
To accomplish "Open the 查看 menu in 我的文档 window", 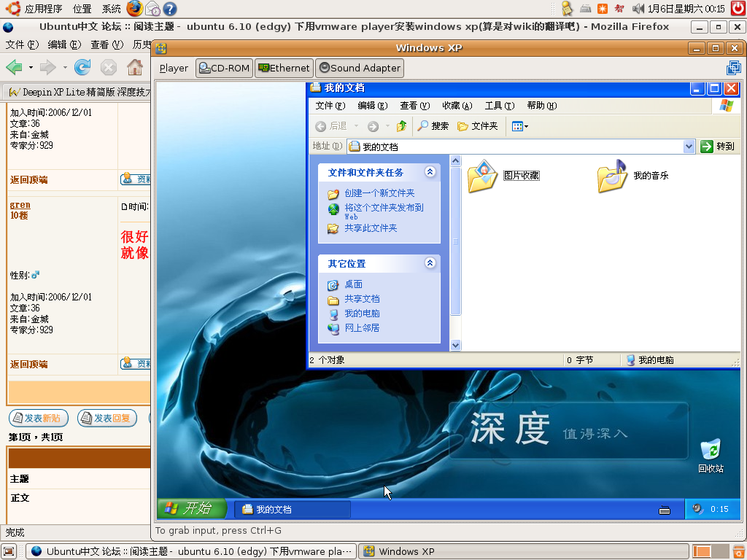I will click(x=415, y=106).
